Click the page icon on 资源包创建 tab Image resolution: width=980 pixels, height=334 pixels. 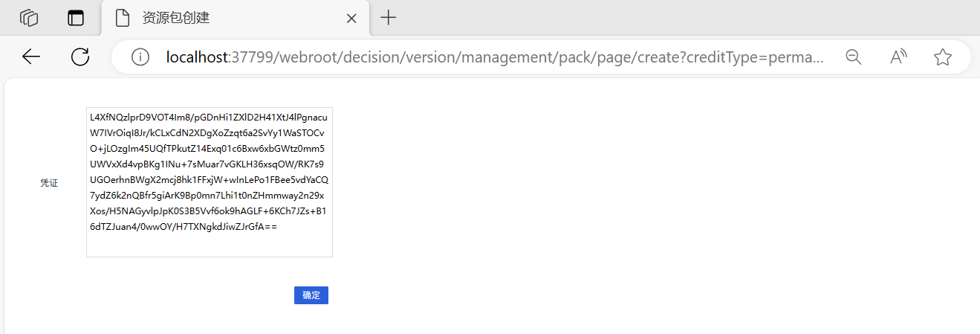[123, 18]
